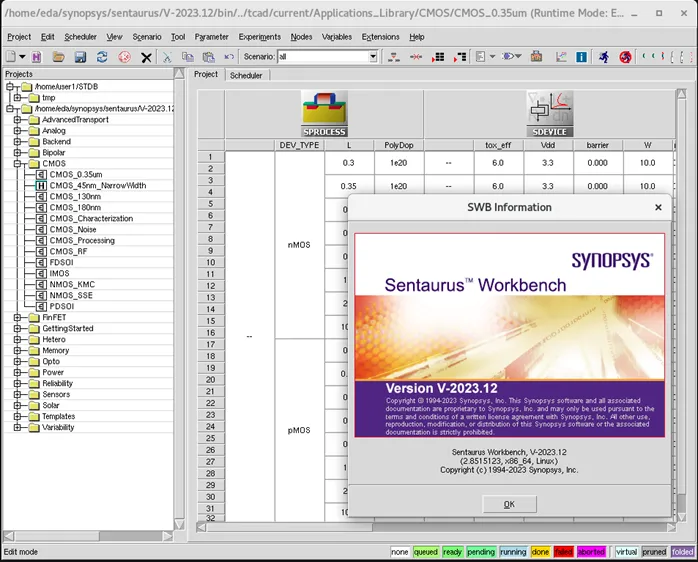Click the yellow done status swatch

(540, 552)
